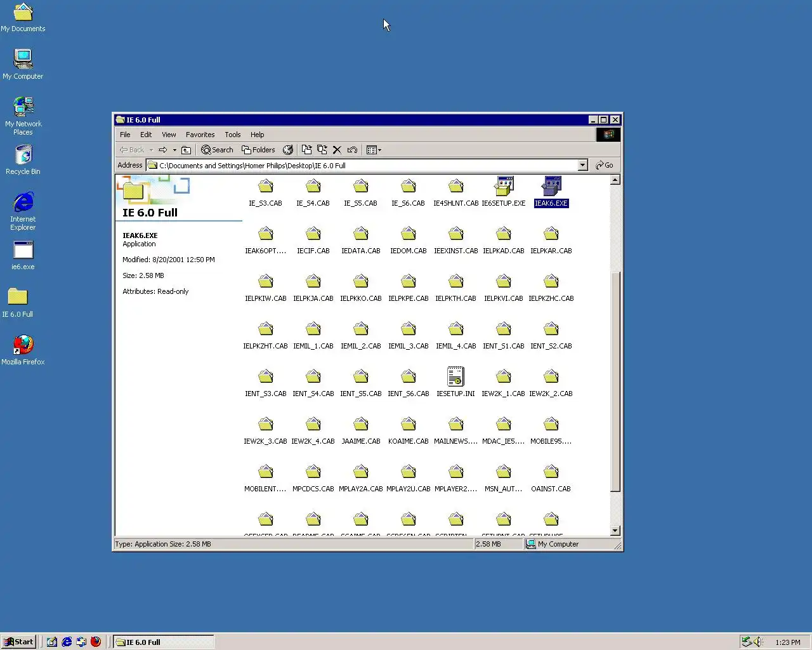
Task: Click the Delete X toolbar icon
Action: point(337,150)
